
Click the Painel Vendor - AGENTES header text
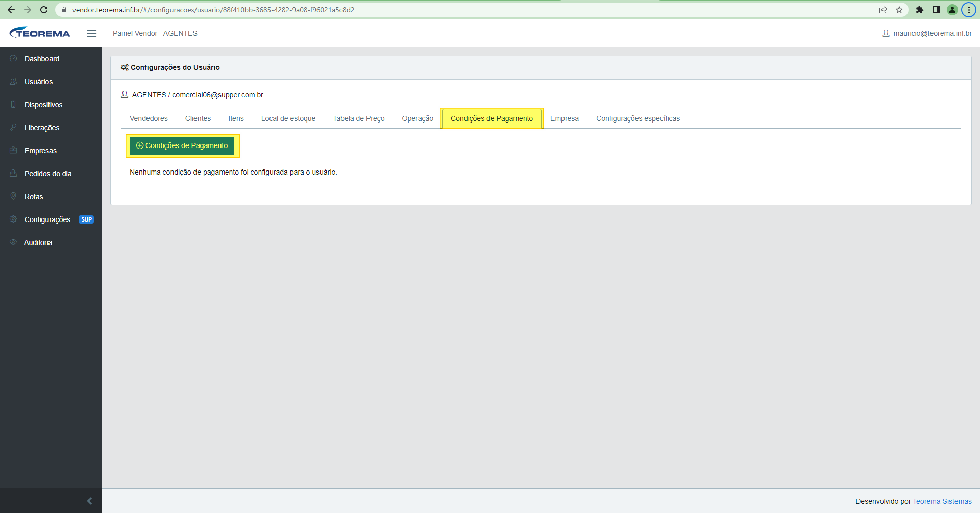[155, 33]
